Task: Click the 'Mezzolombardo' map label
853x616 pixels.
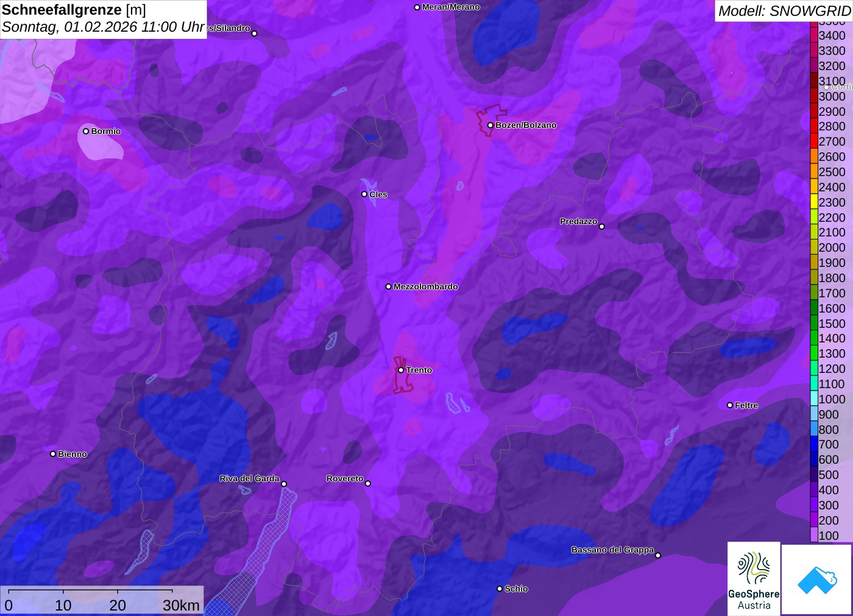Action: 425,286
